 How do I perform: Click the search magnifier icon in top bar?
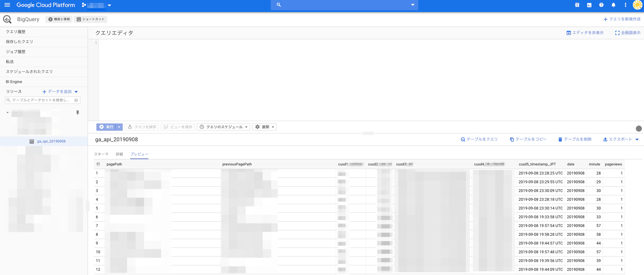click(x=279, y=5)
